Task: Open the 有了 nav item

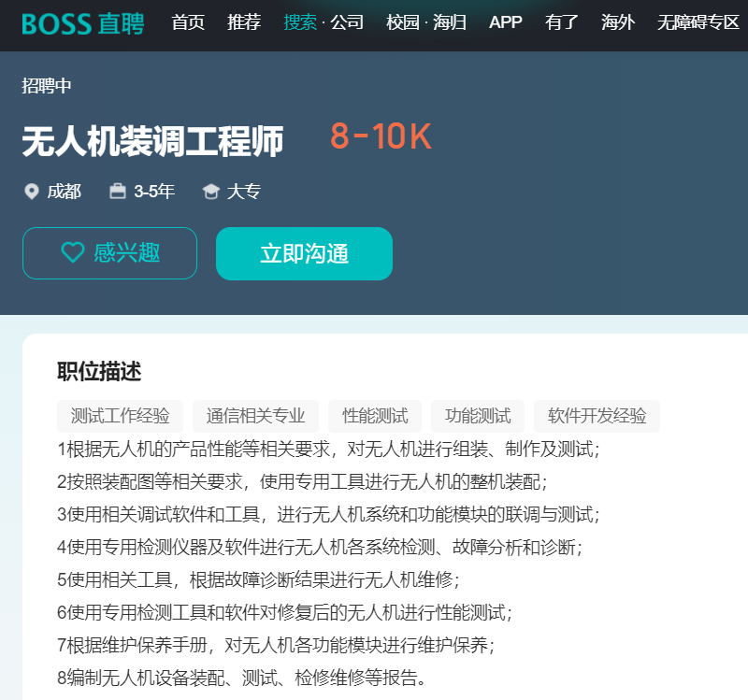Action: [562, 22]
